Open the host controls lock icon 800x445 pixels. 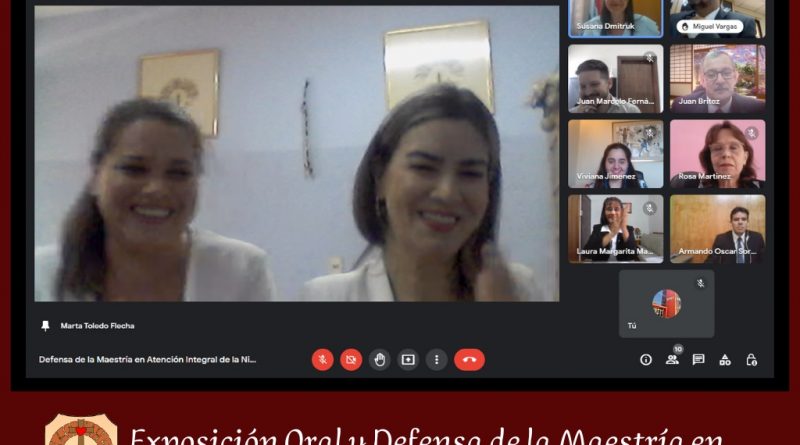(x=752, y=360)
